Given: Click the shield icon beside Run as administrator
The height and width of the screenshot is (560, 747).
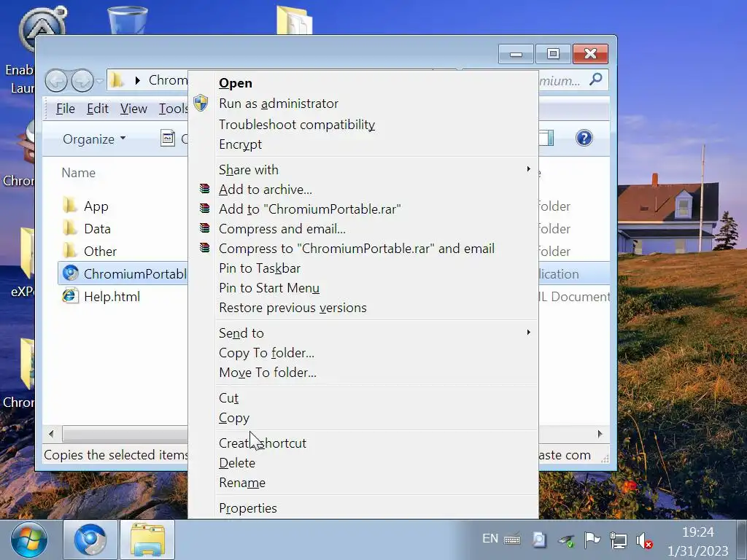Looking at the screenshot, I should click(x=201, y=103).
